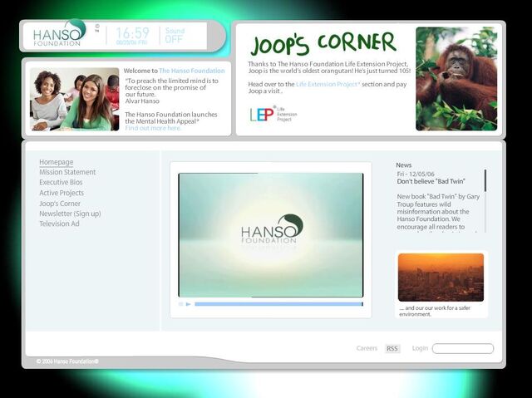The image size is (532, 398).
Task: Click the Hanso Foundation logo in header
Action: pyautogui.click(x=59, y=33)
